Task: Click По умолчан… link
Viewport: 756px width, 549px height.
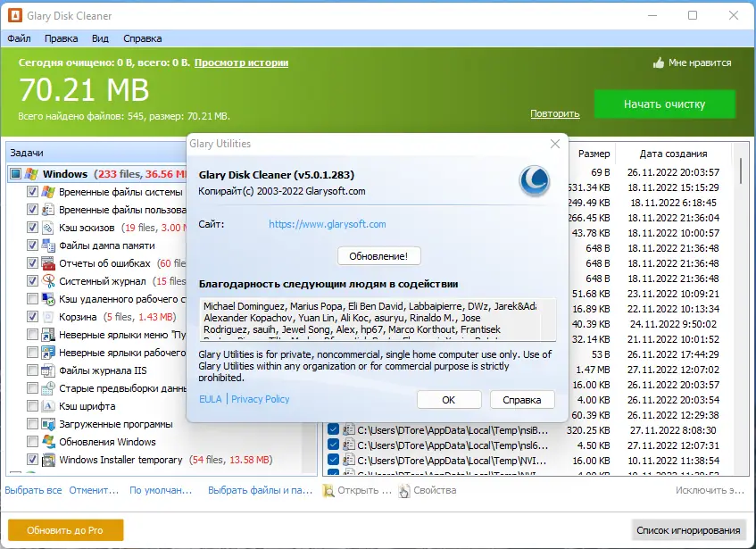Action: [161, 490]
